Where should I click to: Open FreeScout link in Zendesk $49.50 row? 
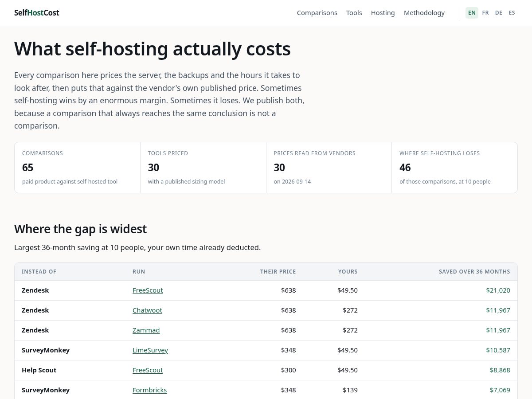pyautogui.click(x=148, y=290)
